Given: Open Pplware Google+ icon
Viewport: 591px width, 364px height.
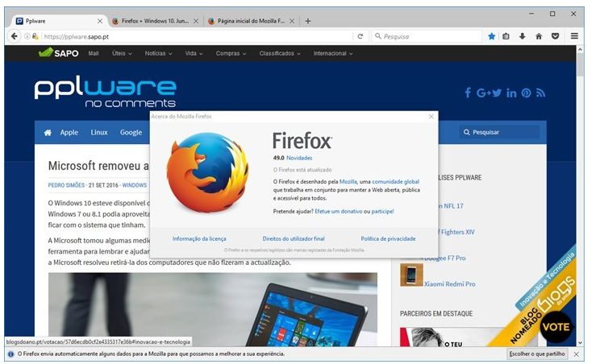Looking at the screenshot, I should (484, 93).
